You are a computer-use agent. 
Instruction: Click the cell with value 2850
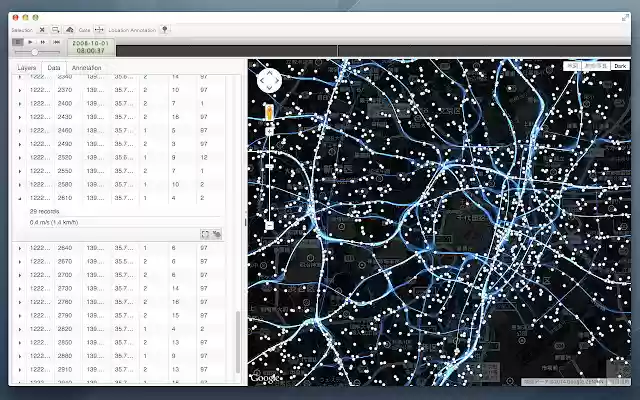(65, 342)
